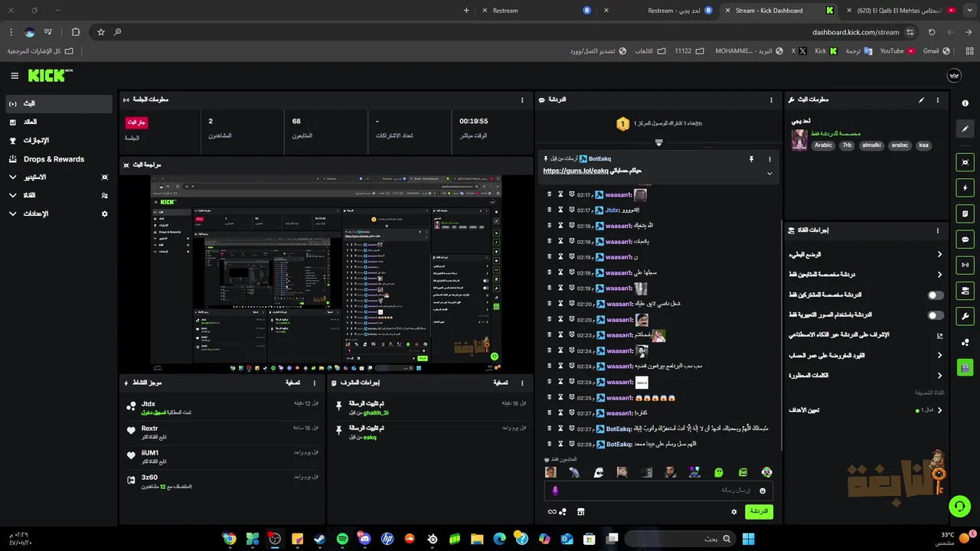980x551 pixels.
Task: Open the activity feed three-dot menu
Action: 314,383
